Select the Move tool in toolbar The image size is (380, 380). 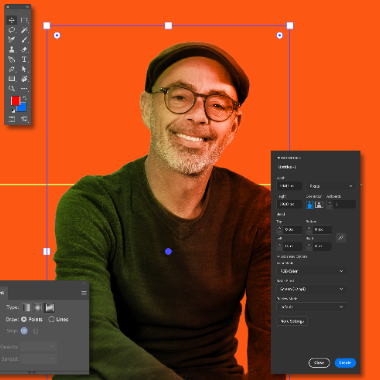point(12,20)
